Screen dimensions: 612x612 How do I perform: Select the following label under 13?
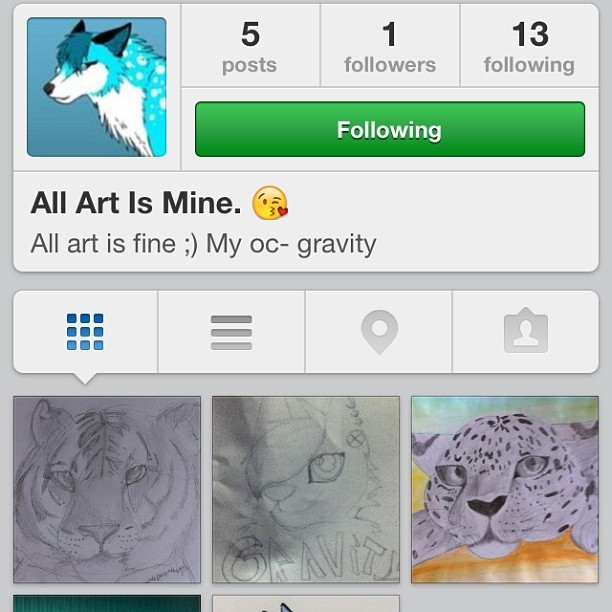click(530, 66)
